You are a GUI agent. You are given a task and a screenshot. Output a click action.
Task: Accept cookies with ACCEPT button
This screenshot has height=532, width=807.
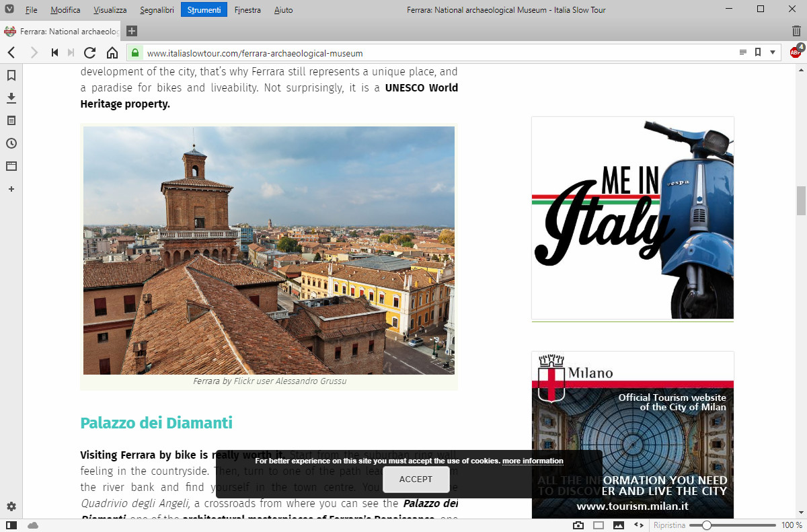pos(416,480)
